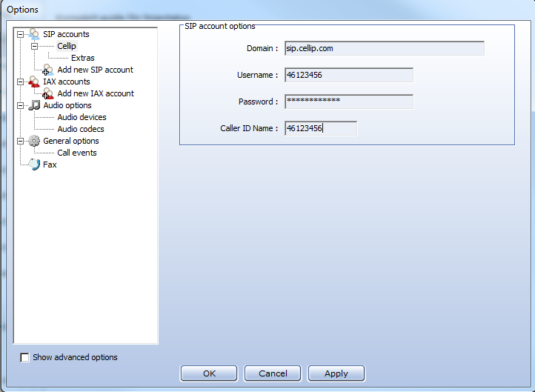Click the Cancel button
Screen dimensions: 535x392
(x=273, y=373)
